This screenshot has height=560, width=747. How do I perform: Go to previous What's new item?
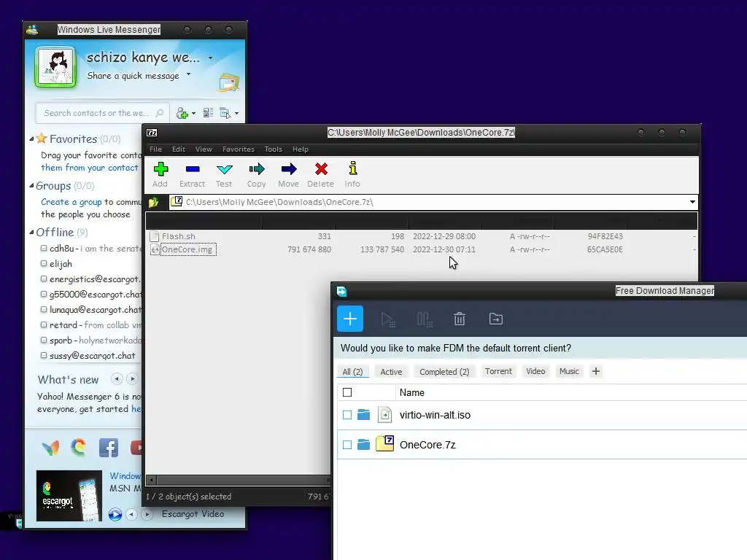click(x=117, y=379)
